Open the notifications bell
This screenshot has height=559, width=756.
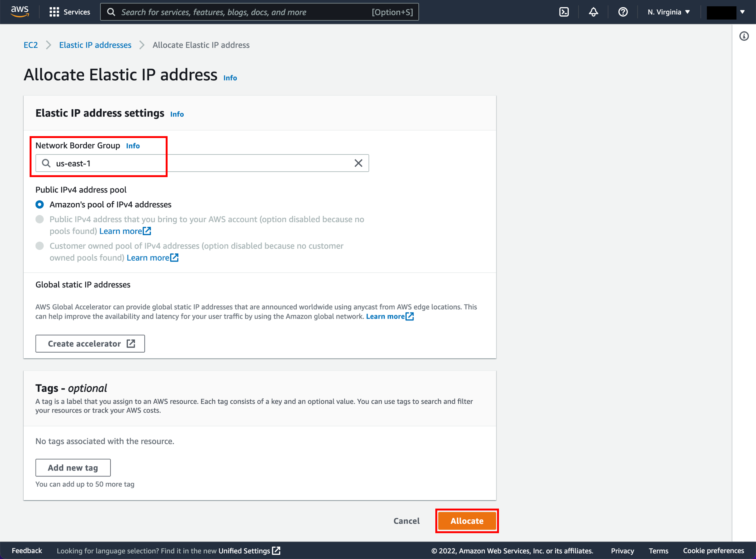(593, 12)
